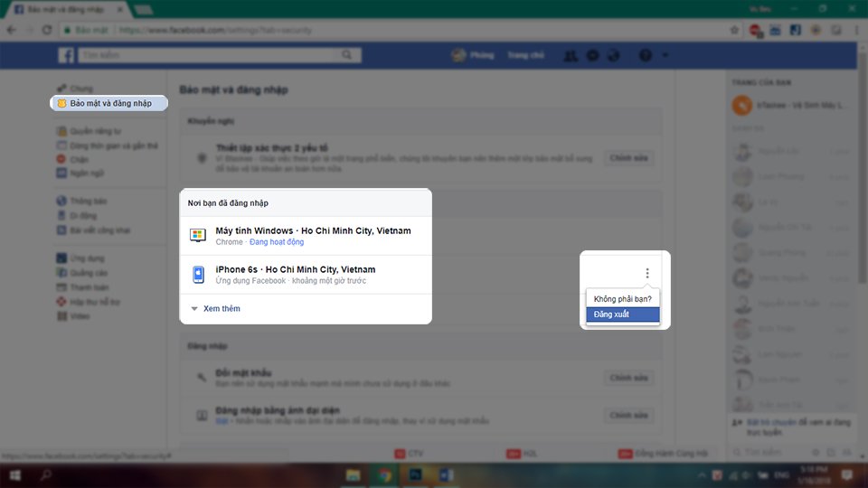868x488 pixels.
Task: Click the Windows computer device icon
Action: click(x=198, y=235)
